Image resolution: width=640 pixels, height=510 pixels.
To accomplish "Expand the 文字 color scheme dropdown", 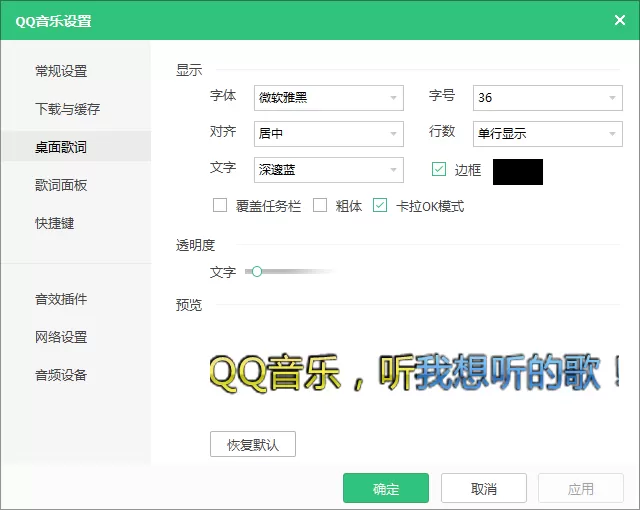I will pos(329,170).
